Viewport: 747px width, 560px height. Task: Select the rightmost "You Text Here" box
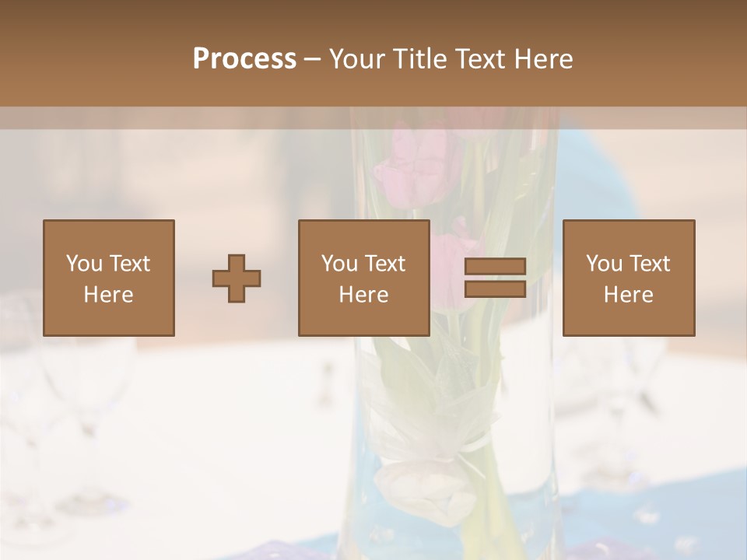tap(629, 278)
